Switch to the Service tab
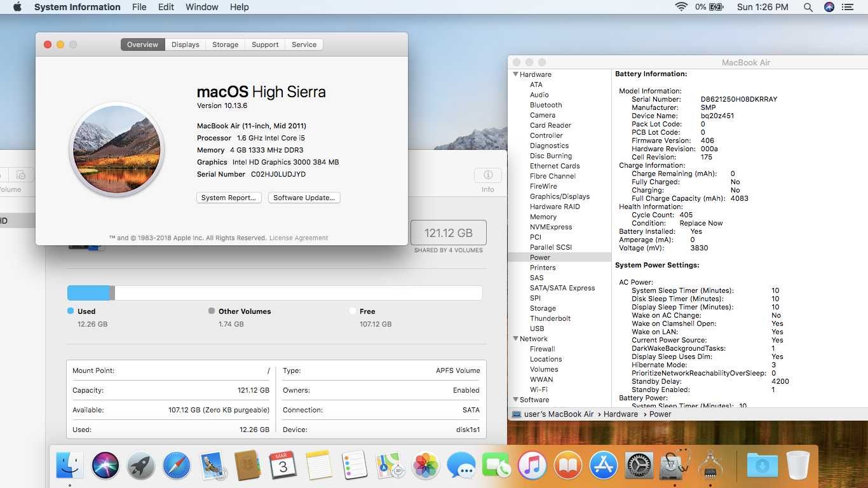868x488 pixels. [304, 44]
